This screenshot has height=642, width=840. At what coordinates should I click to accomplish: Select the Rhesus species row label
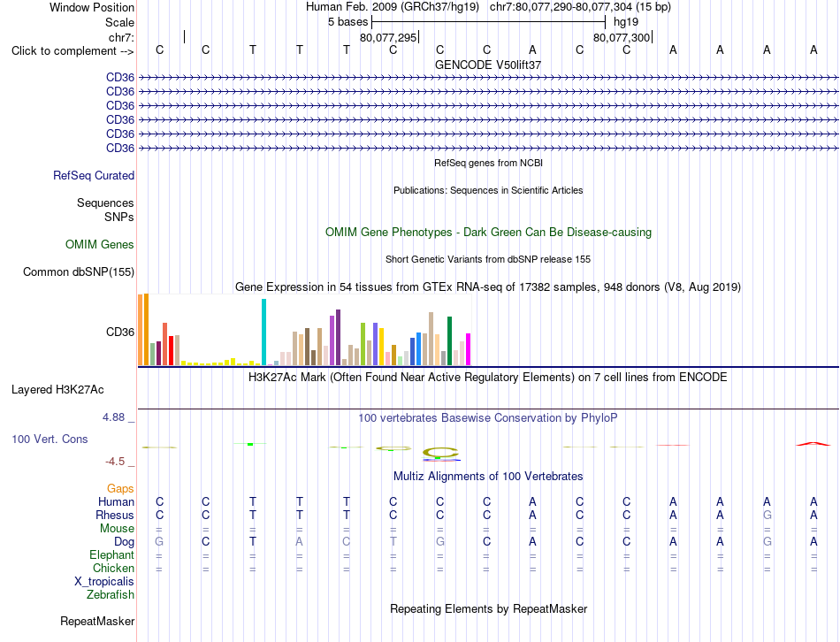115,516
